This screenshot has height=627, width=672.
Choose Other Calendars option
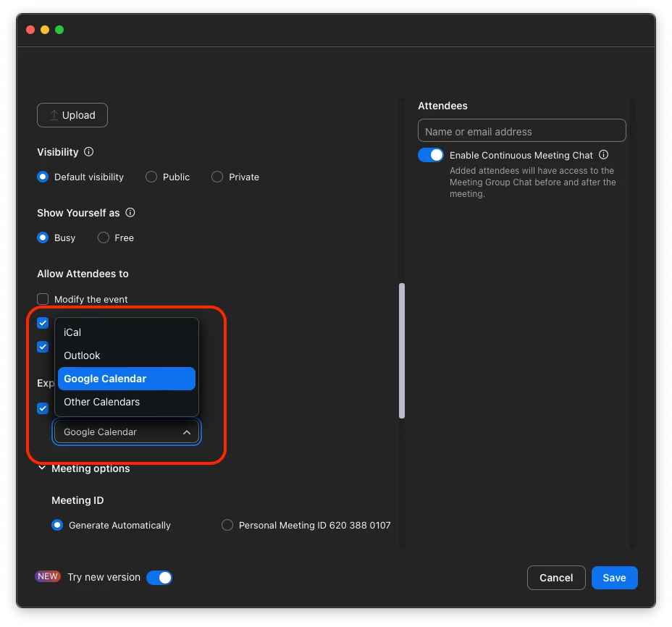(x=127, y=402)
